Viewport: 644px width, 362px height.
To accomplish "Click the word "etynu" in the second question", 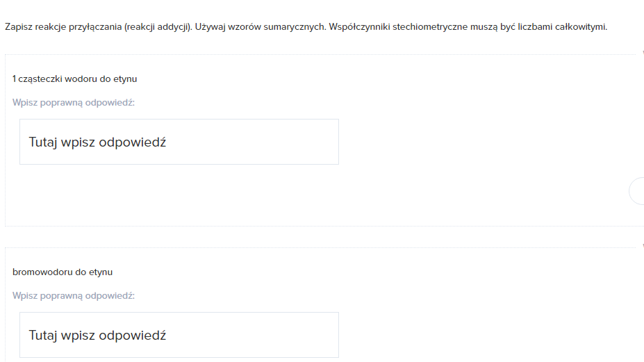I will [101, 272].
